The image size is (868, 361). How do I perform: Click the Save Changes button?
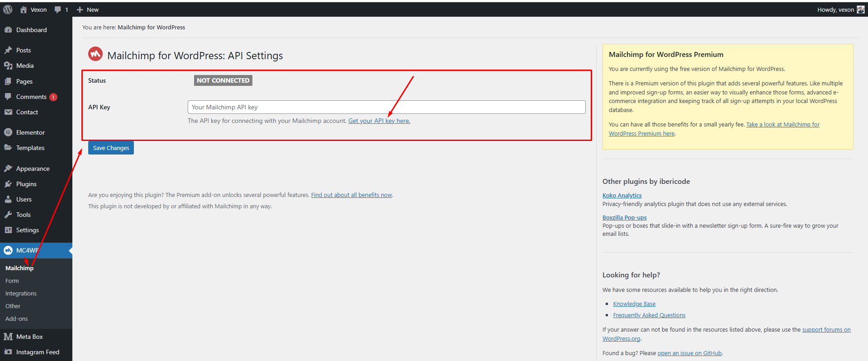point(111,148)
